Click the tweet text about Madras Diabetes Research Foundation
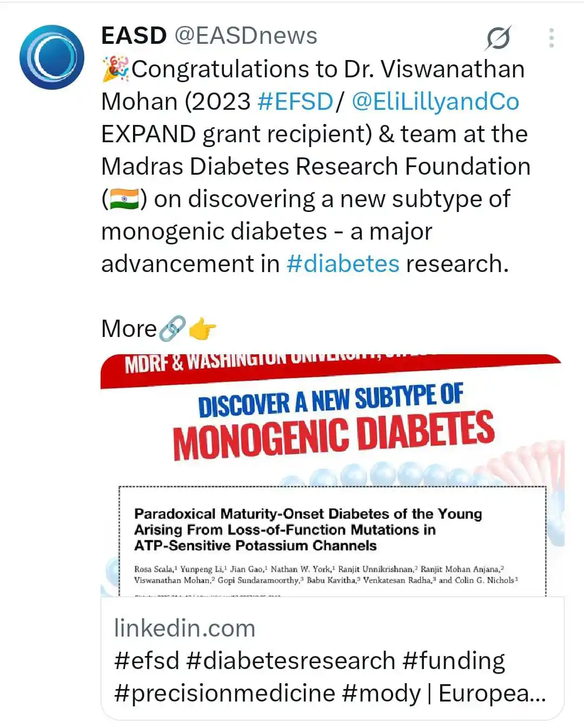584x728 pixels. 316,167
